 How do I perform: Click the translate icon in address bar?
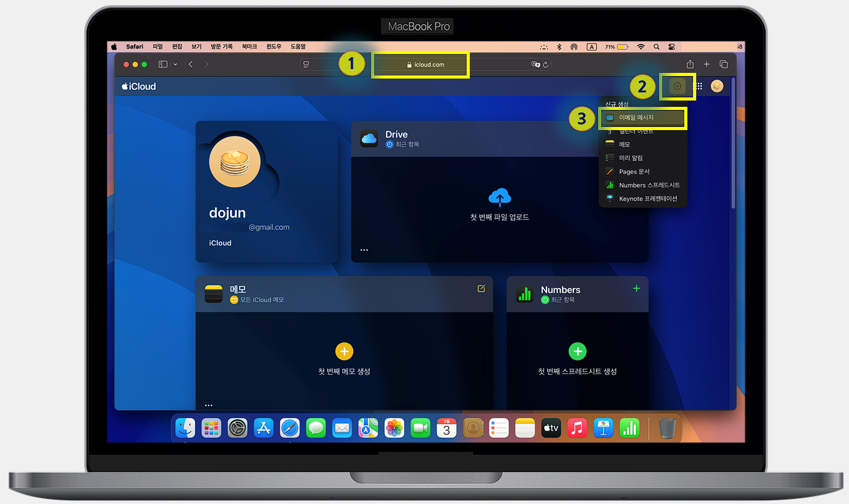click(536, 64)
